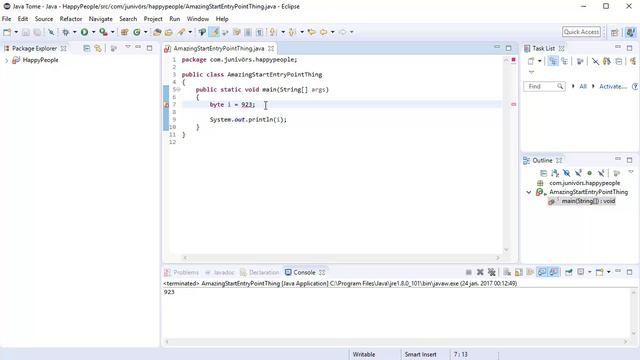Open Package Explorer View Menu triangle
The width and height of the screenshot is (640, 360).
coord(128,47)
